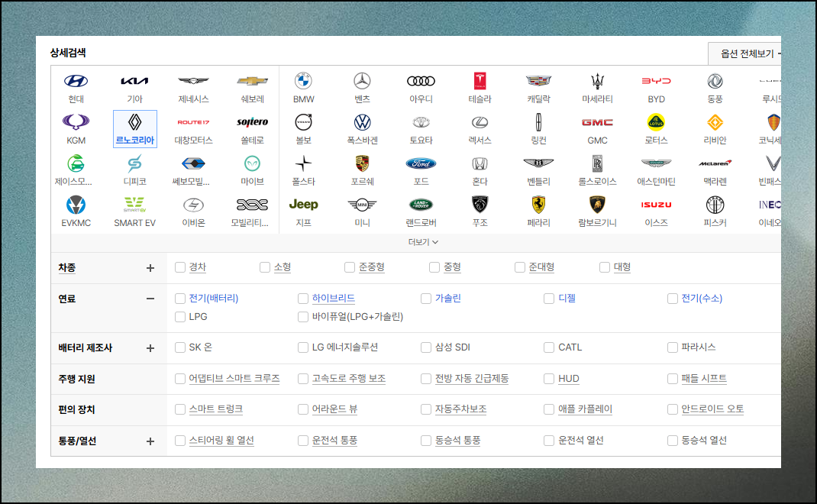Pick the Isuzu (이스즈) logo
This screenshot has height=504, width=817.
click(656, 205)
